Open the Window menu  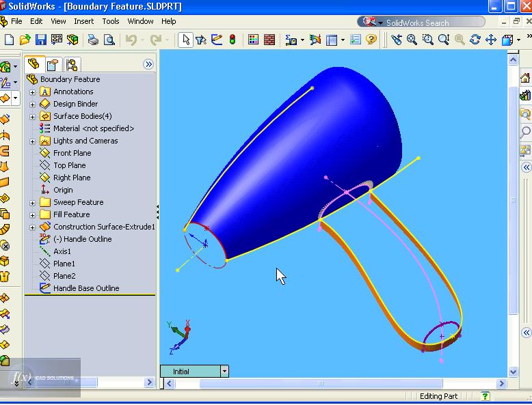[x=140, y=21]
